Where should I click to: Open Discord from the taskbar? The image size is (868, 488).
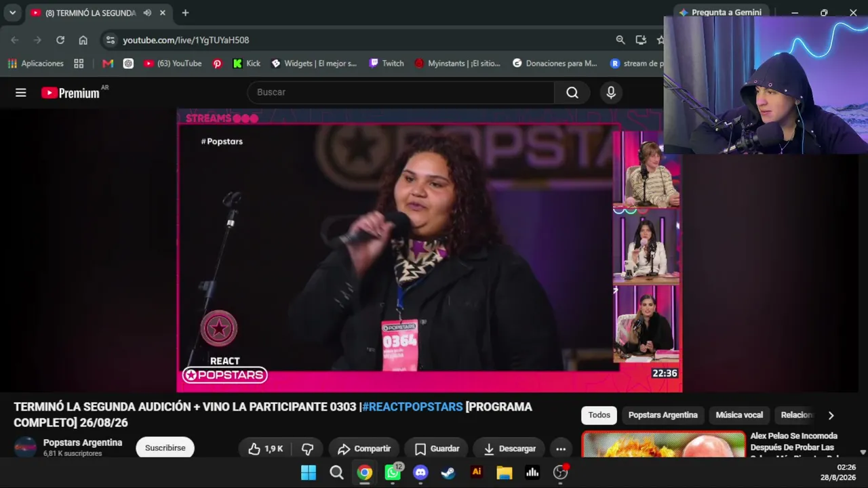point(420,472)
